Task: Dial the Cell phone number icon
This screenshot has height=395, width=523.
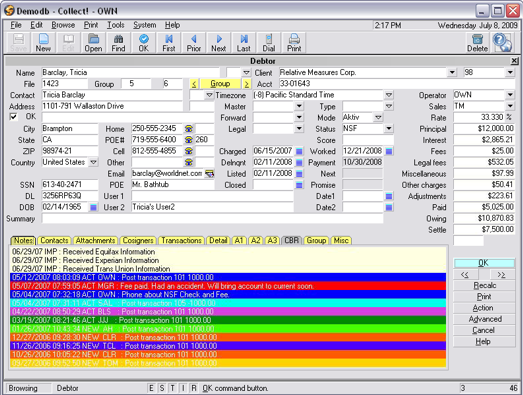Action: (x=189, y=151)
